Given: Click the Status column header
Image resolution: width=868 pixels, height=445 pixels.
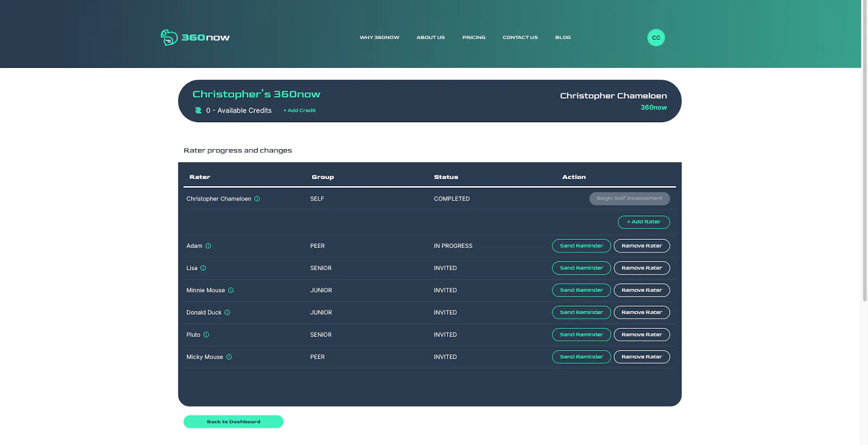Looking at the screenshot, I should [x=446, y=177].
